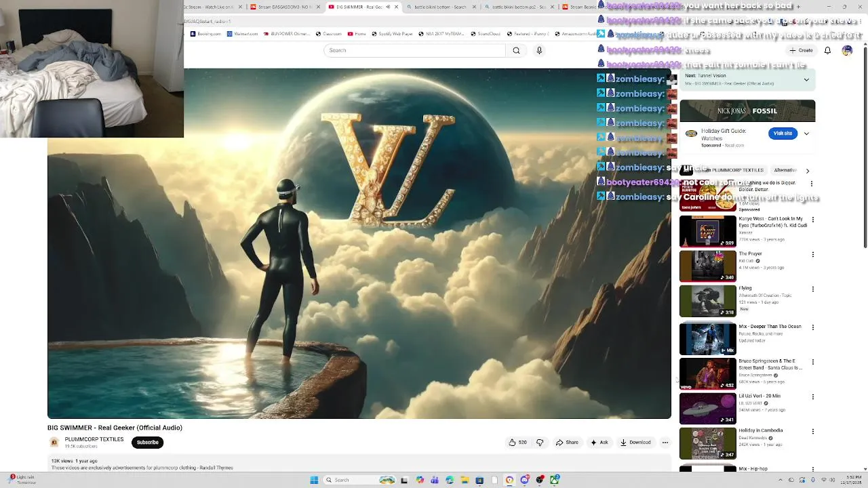Expand the Fossil ad options chevron
Screen dimensions: 868x488
click(x=806, y=134)
